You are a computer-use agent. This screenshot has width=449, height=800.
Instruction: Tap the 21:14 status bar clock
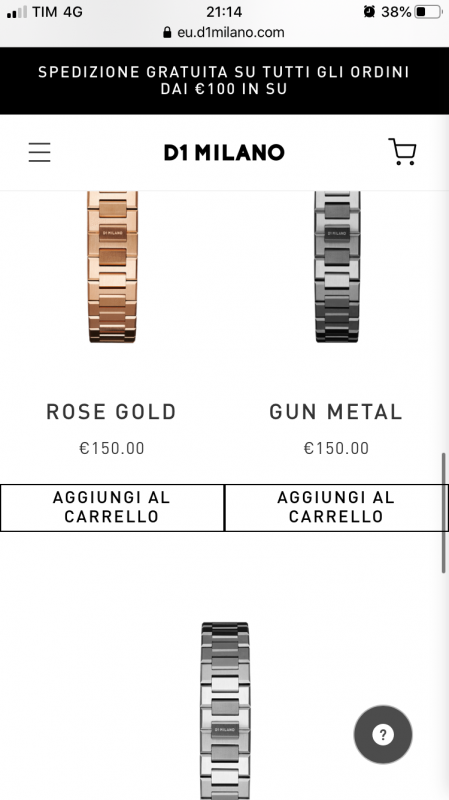pos(224,12)
